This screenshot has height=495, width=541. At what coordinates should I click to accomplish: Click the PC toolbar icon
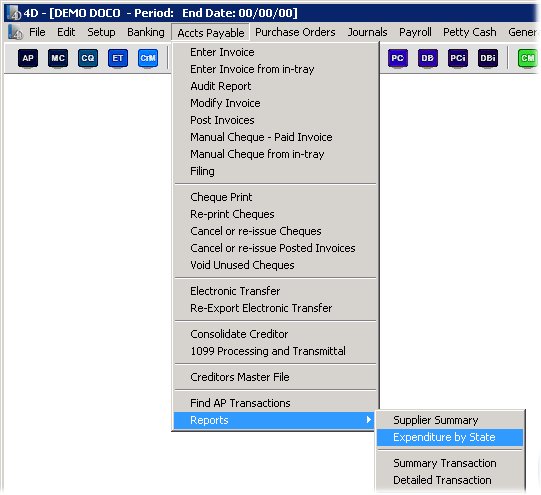(397, 58)
